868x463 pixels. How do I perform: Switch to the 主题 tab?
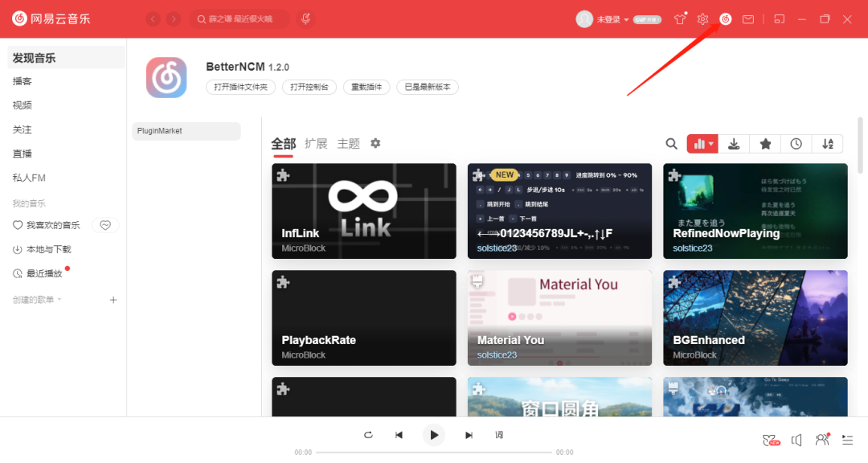(x=349, y=144)
